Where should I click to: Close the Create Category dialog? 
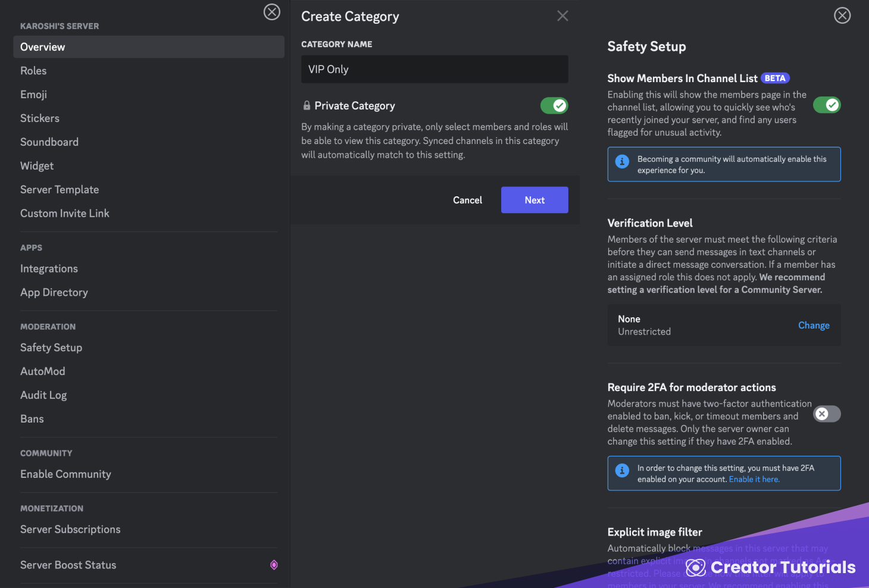click(x=562, y=15)
